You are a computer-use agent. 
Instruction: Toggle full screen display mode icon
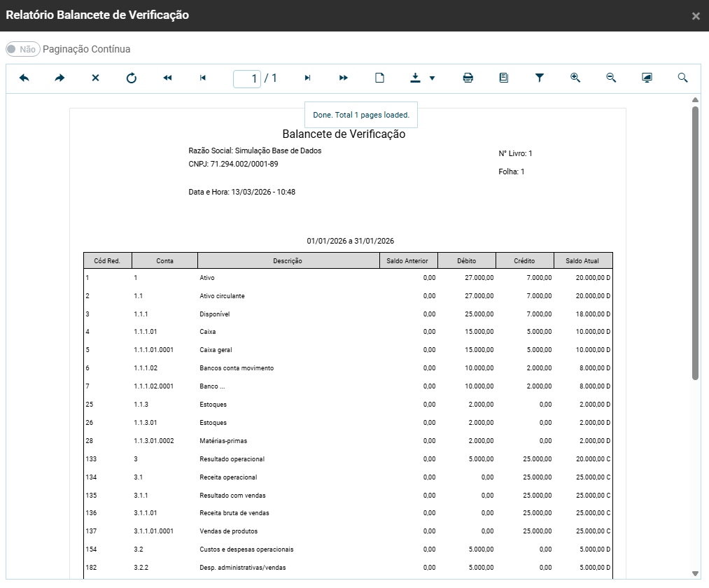tap(647, 78)
